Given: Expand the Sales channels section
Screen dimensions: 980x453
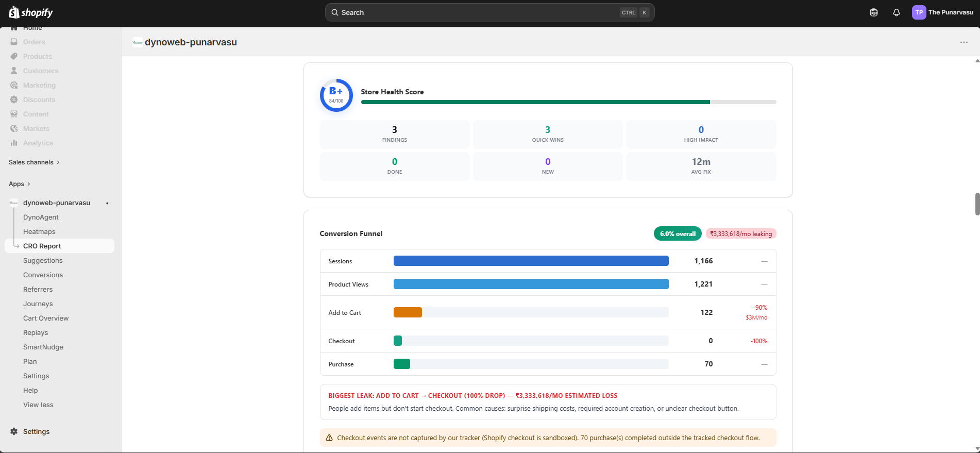Looking at the screenshot, I should [34, 162].
